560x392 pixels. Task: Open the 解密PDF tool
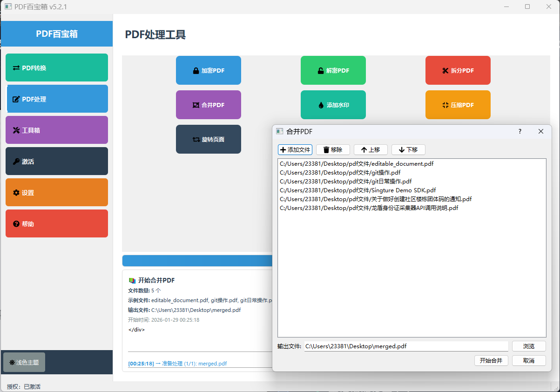pos(333,70)
